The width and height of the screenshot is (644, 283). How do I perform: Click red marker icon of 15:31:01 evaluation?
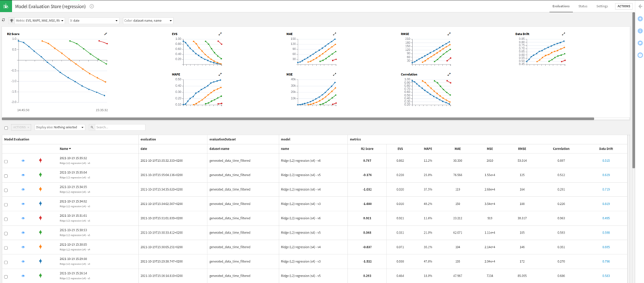[40, 218]
